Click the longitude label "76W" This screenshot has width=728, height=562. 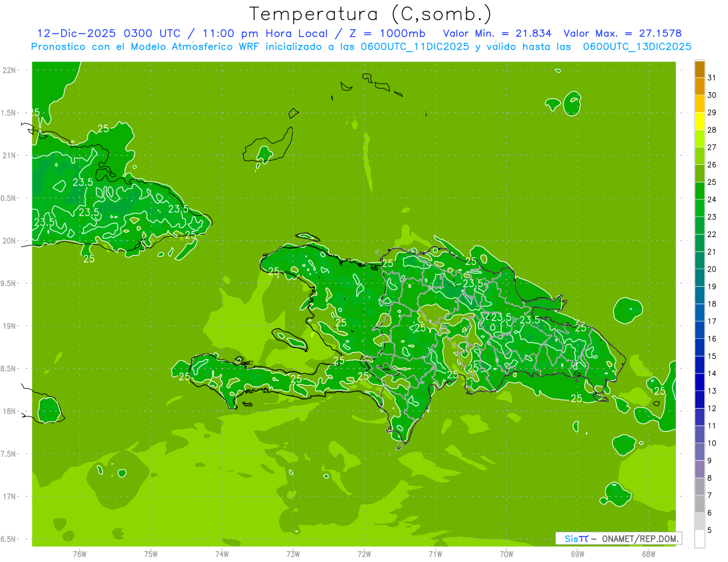point(79,554)
